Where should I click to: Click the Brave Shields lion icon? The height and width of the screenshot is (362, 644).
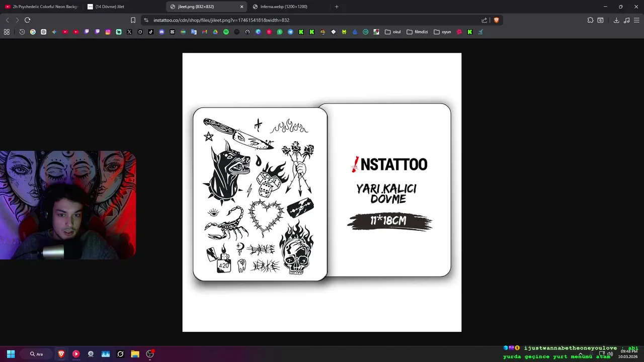[496, 20]
